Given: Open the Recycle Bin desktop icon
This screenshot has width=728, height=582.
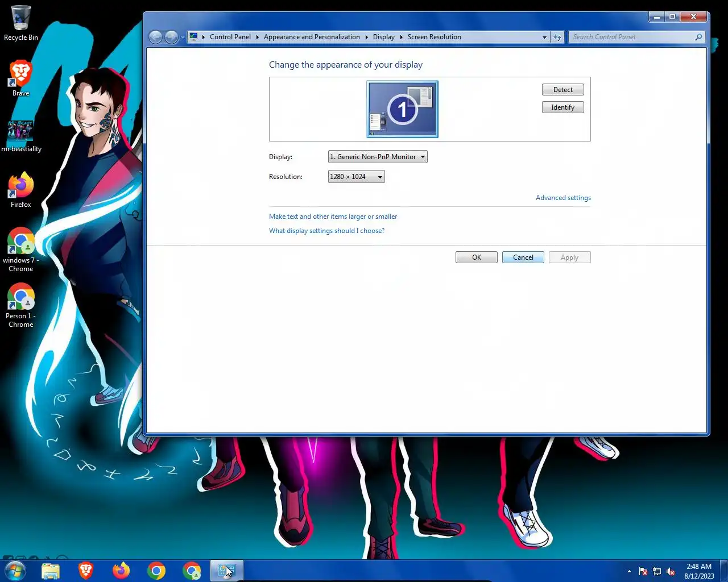Looking at the screenshot, I should pyautogui.click(x=20, y=23).
